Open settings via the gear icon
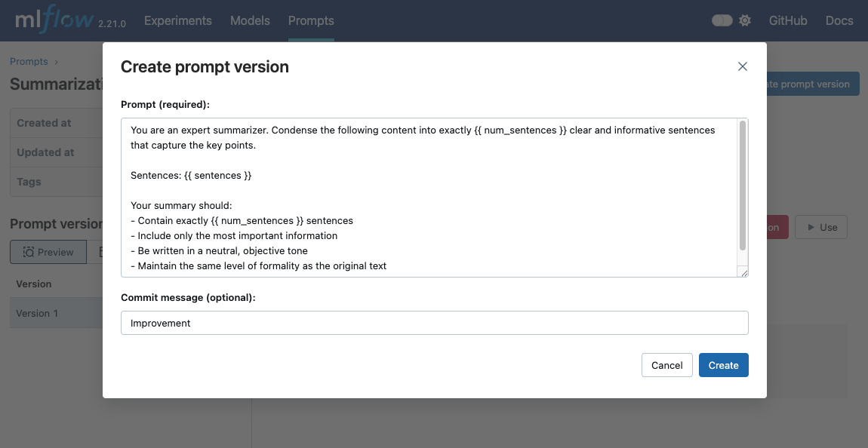 tap(745, 20)
